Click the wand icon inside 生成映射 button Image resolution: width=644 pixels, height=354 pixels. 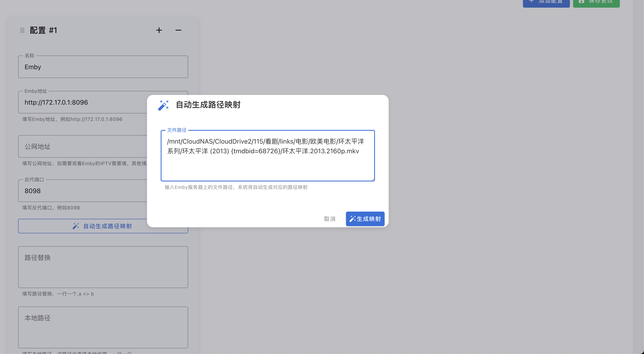click(352, 219)
